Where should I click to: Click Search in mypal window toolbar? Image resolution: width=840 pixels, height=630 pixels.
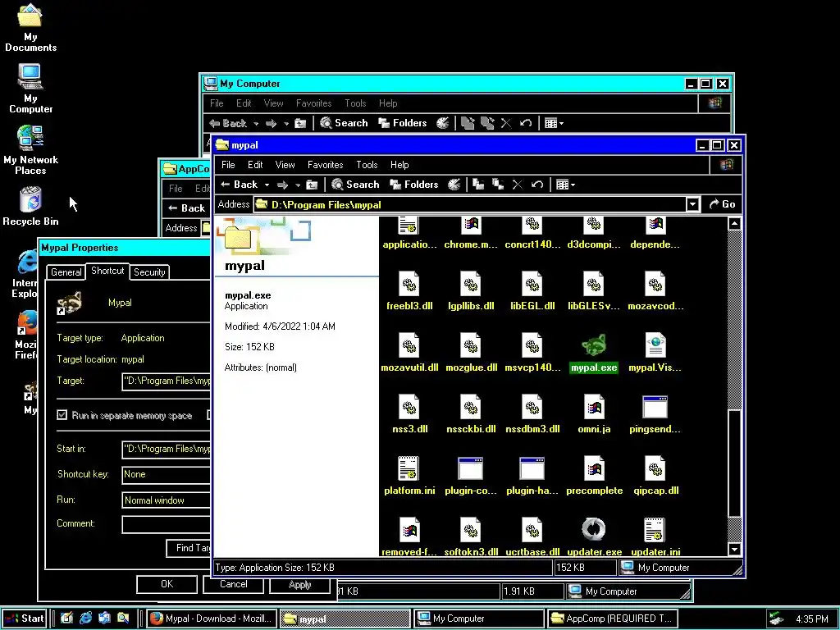(x=355, y=185)
